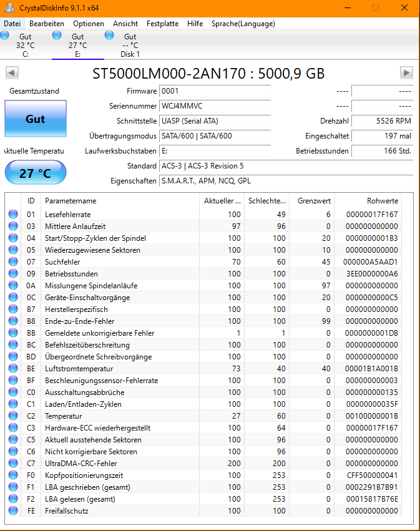The image size is (420, 531).
Task: Click status icon for Nicht korrigierbare Sektoren
Action: (13, 451)
